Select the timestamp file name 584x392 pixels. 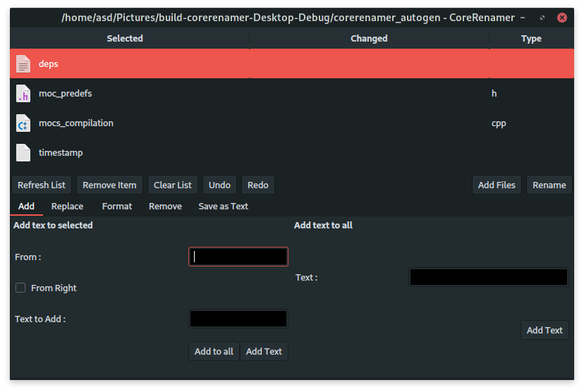click(61, 152)
